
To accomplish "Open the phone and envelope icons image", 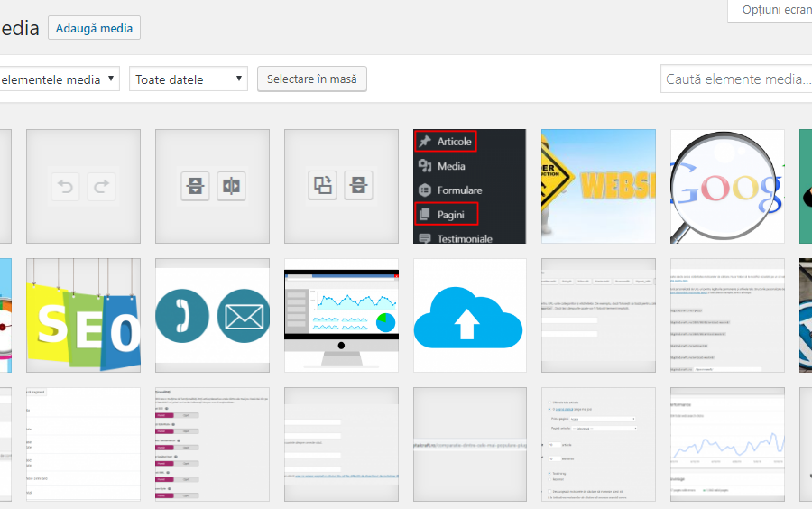I will pyautogui.click(x=212, y=315).
